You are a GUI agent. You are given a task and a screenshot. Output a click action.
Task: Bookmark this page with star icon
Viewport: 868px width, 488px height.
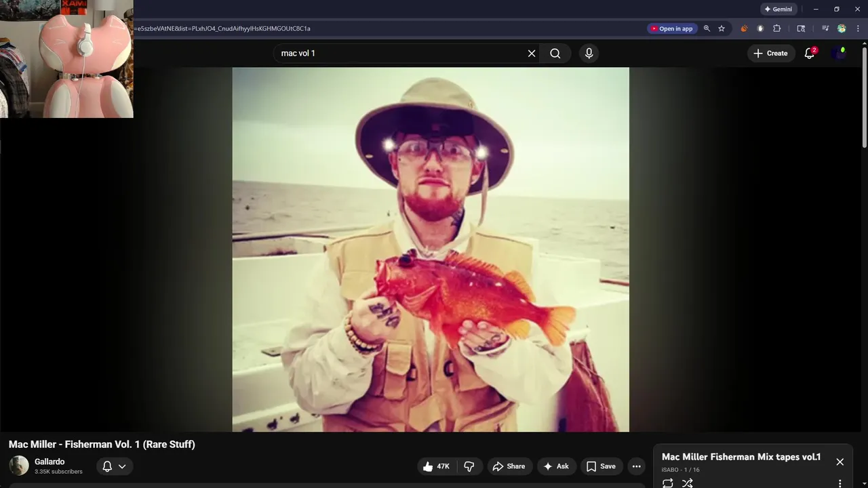722,28
